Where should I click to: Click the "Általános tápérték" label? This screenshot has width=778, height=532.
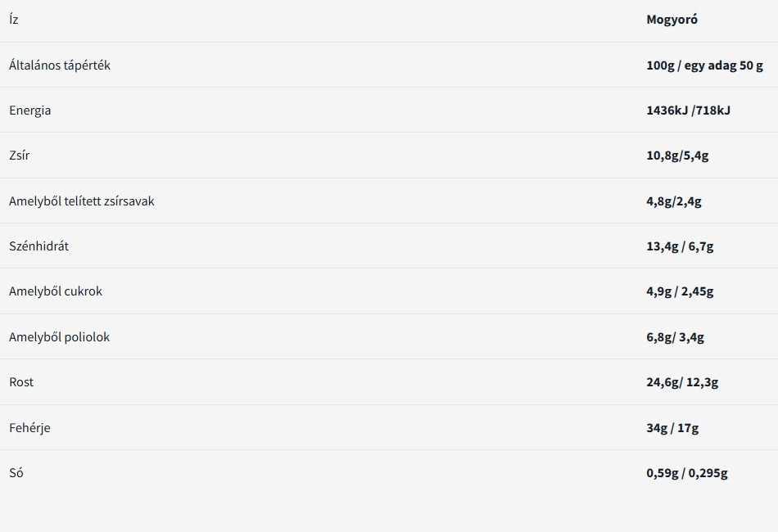pyautogui.click(x=60, y=65)
